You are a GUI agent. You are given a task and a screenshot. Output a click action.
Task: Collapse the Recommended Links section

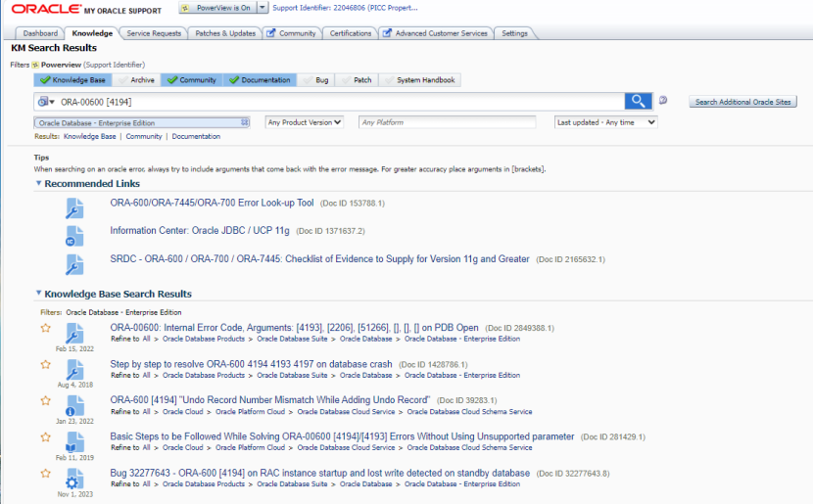(x=38, y=183)
